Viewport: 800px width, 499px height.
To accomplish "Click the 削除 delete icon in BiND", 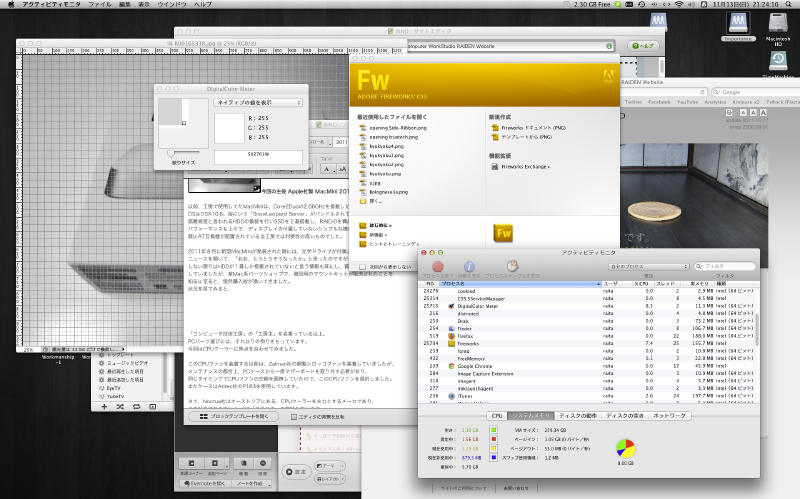I will click(x=263, y=463).
